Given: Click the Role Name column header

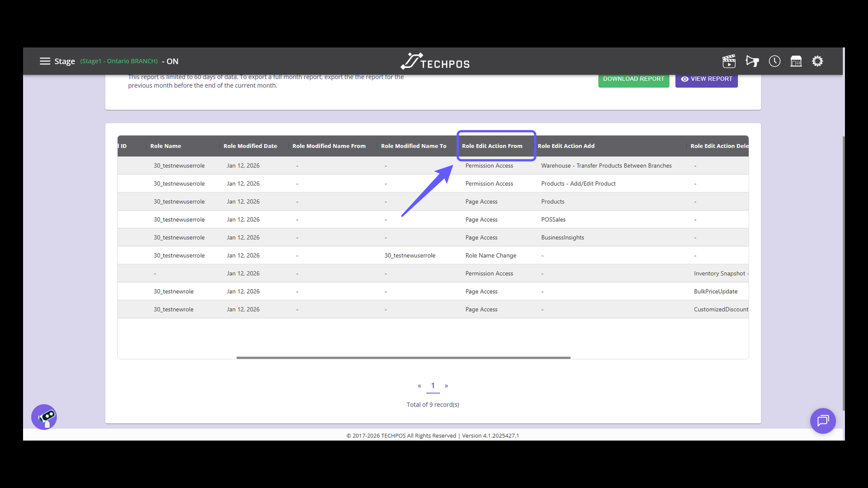Looking at the screenshot, I should [x=165, y=145].
